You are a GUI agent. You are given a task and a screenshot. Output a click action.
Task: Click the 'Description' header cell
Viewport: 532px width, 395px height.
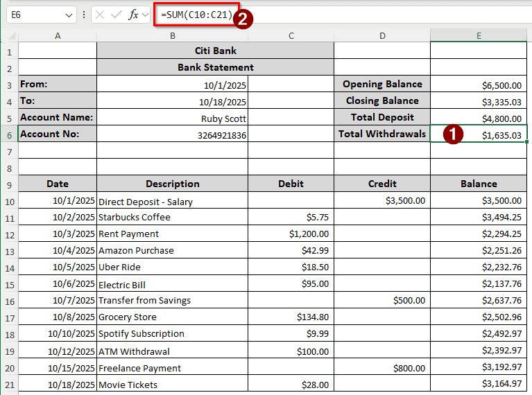[172, 184]
